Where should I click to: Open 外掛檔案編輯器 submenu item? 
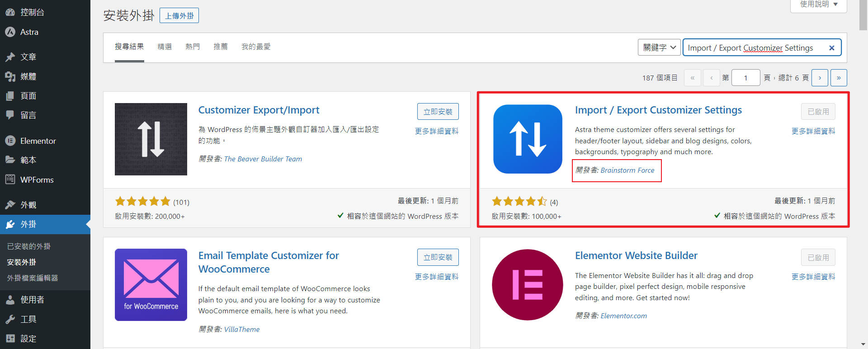click(33, 278)
